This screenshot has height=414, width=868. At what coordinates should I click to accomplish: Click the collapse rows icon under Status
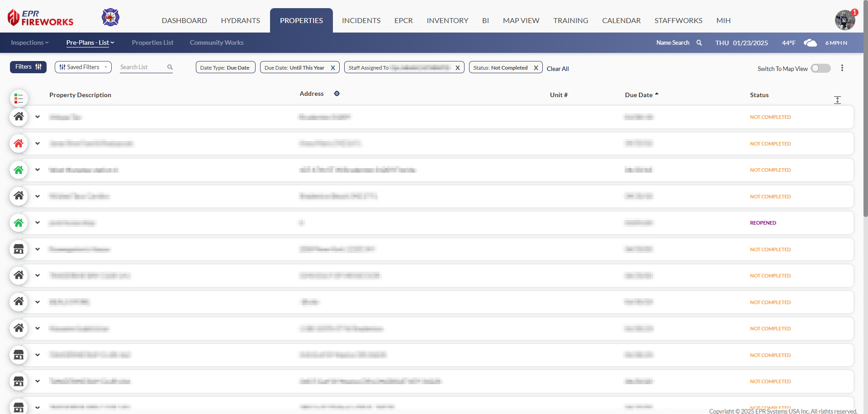click(x=837, y=100)
